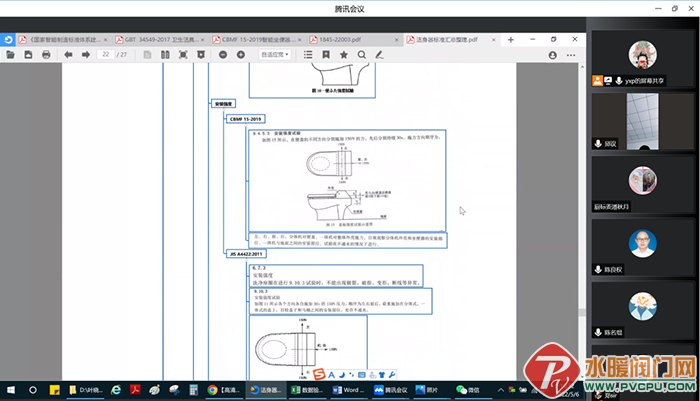The width and height of the screenshot is (700, 401).
Task: Select single page view icon
Action: point(147,54)
